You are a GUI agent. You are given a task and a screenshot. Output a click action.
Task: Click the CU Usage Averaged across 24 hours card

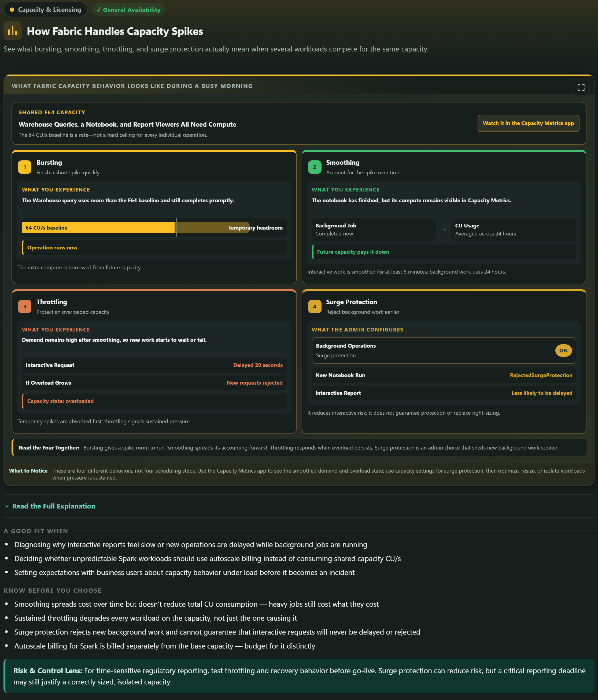[514, 229]
